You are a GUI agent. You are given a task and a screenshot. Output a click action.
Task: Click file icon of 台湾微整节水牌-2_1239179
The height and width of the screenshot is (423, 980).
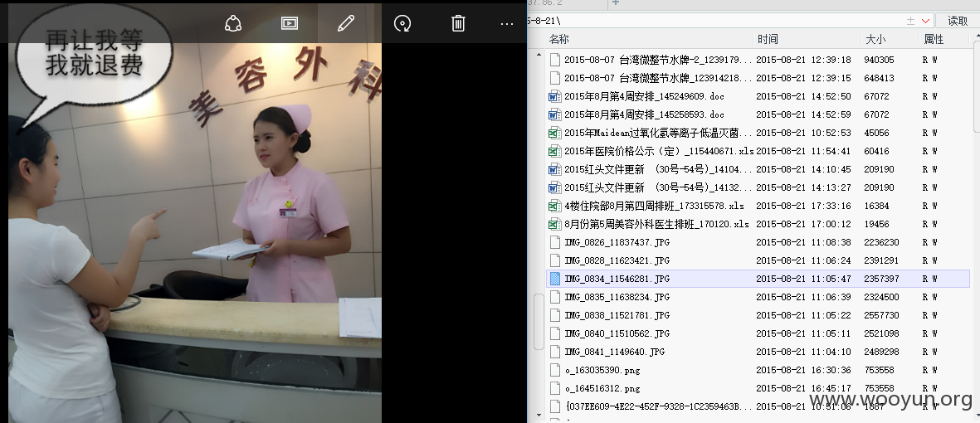click(x=554, y=60)
